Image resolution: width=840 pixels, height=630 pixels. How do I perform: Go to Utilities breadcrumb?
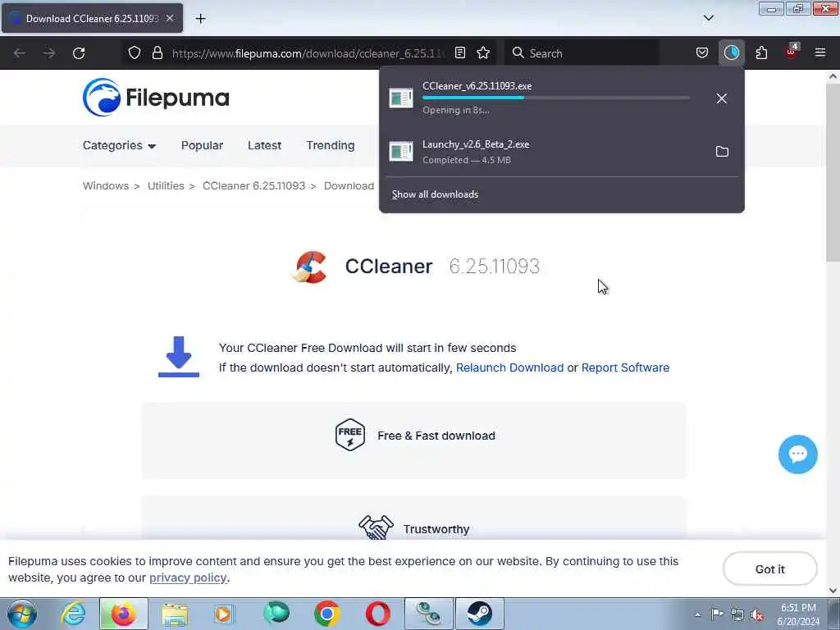pos(166,186)
